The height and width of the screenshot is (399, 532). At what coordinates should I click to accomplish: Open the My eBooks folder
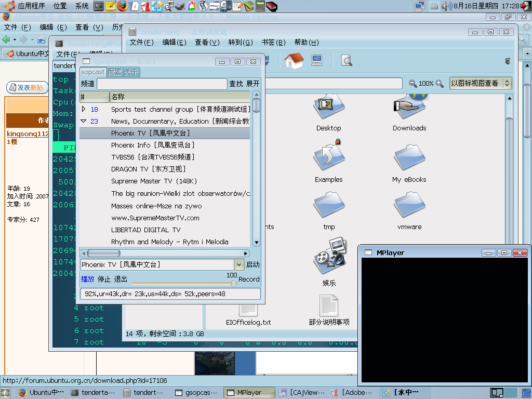(409, 164)
